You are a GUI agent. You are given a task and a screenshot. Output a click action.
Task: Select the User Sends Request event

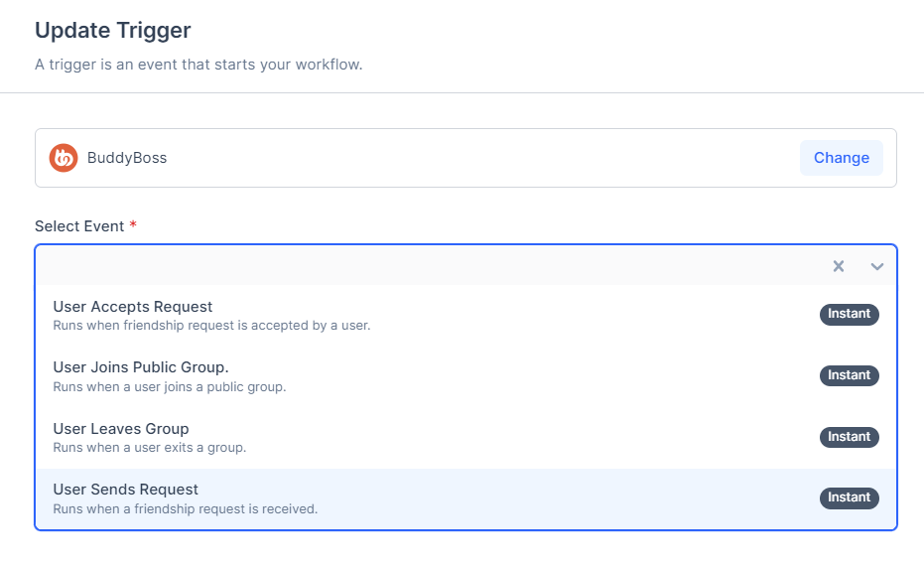click(x=126, y=490)
